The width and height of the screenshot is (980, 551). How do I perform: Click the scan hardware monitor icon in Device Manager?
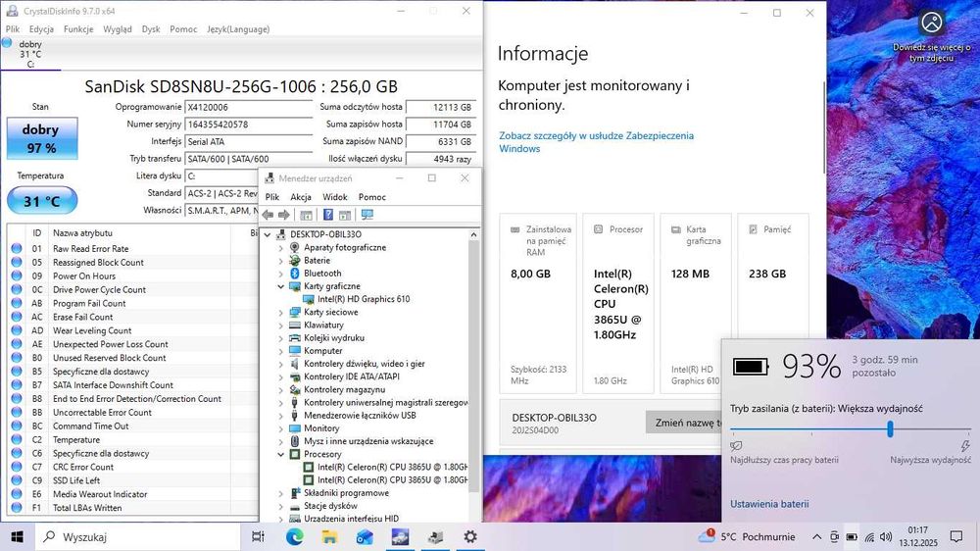[x=367, y=215]
